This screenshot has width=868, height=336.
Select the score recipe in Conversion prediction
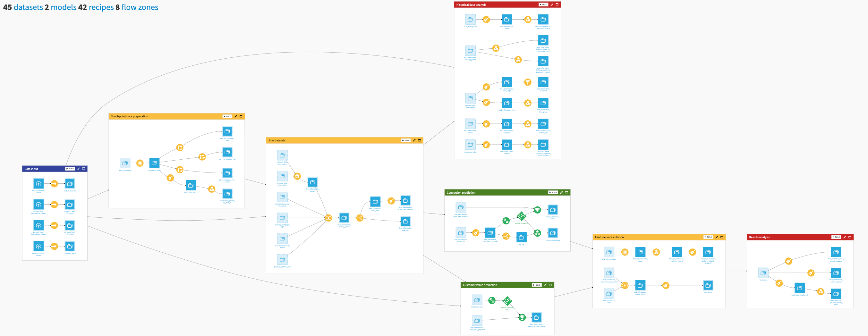[x=537, y=210]
